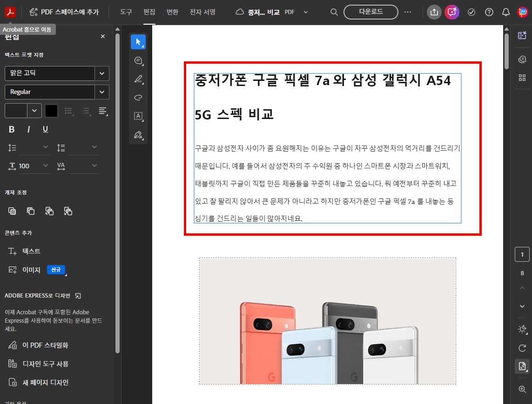Select the freehand draw loop tool
Screen dimensions: 532x404
[x=138, y=98]
